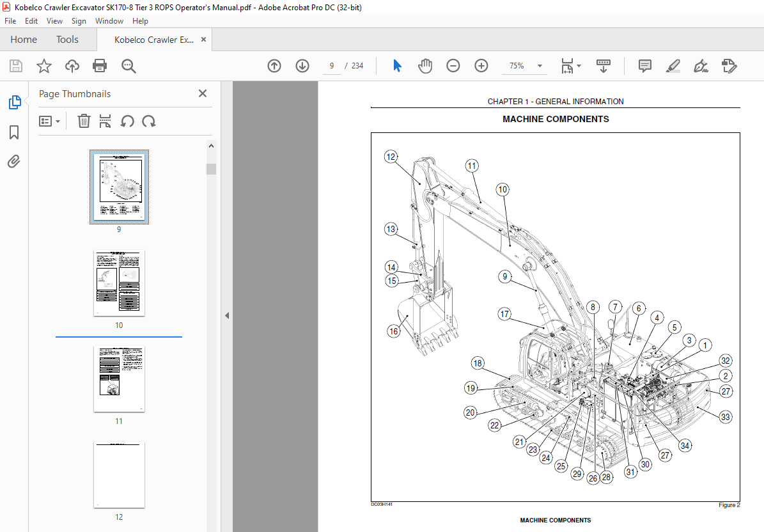Click the scrolling mode keyboard icon
This screenshot has height=532, width=764.
(x=604, y=66)
